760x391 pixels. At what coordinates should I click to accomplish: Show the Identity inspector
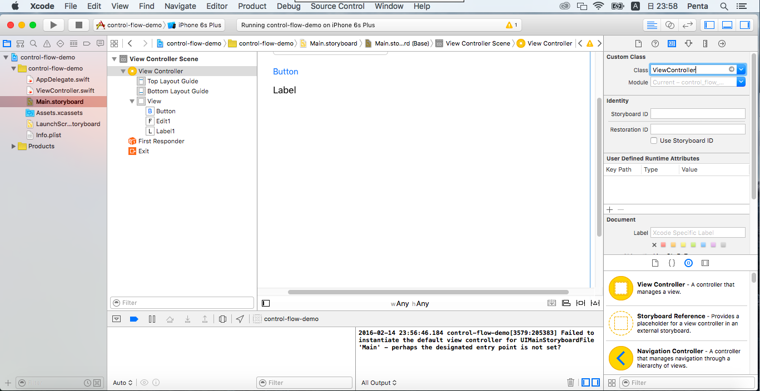coord(672,44)
